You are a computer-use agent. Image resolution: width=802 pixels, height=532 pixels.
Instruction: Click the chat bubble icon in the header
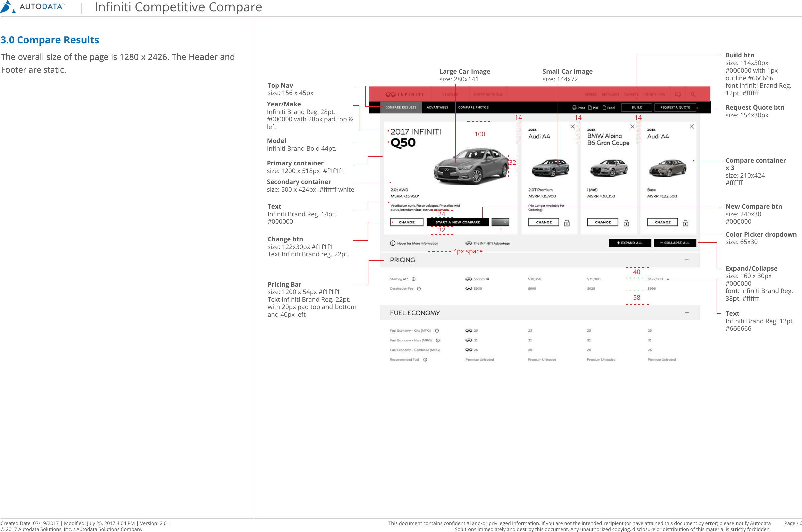click(678, 95)
